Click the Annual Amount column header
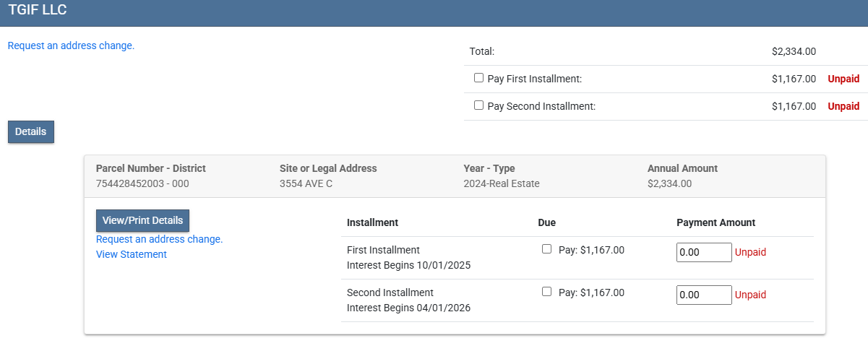Image resolution: width=868 pixels, height=338 pixels. point(682,168)
